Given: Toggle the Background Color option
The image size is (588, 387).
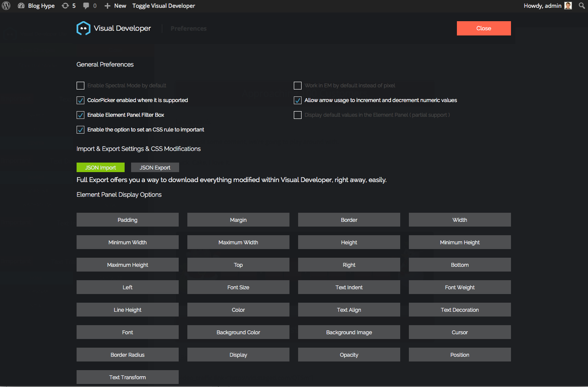Looking at the screenshot, I should [238, 332].
